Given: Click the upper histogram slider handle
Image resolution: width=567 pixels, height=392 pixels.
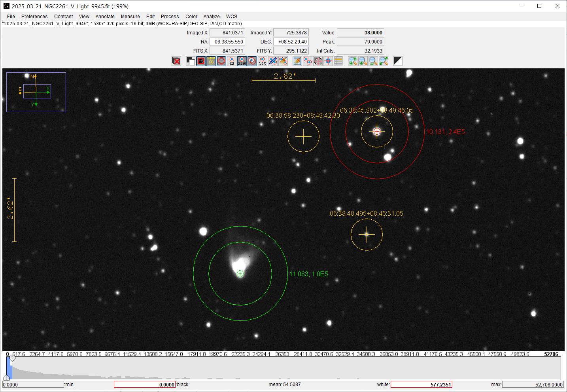Looking at the screenshot, I should point(12,359).
